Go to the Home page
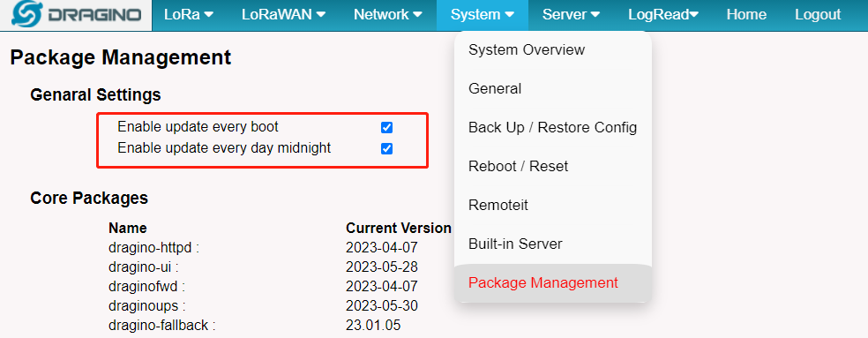This screenshot has width=868, height=338. coord(746,15)
